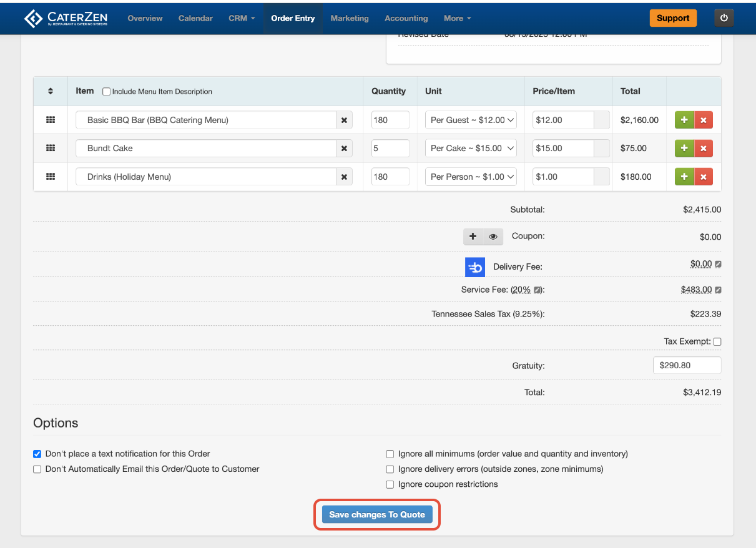The image size is (756, 548).
Task: Grab the drag handle for Drinks row
Action: pyautogui.click(x=51, y=177)
